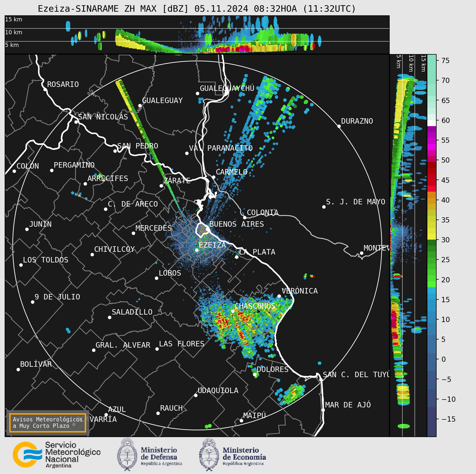Click the LOS TOLDOS label
Viewport: 476px width, 474px height.
45,260
